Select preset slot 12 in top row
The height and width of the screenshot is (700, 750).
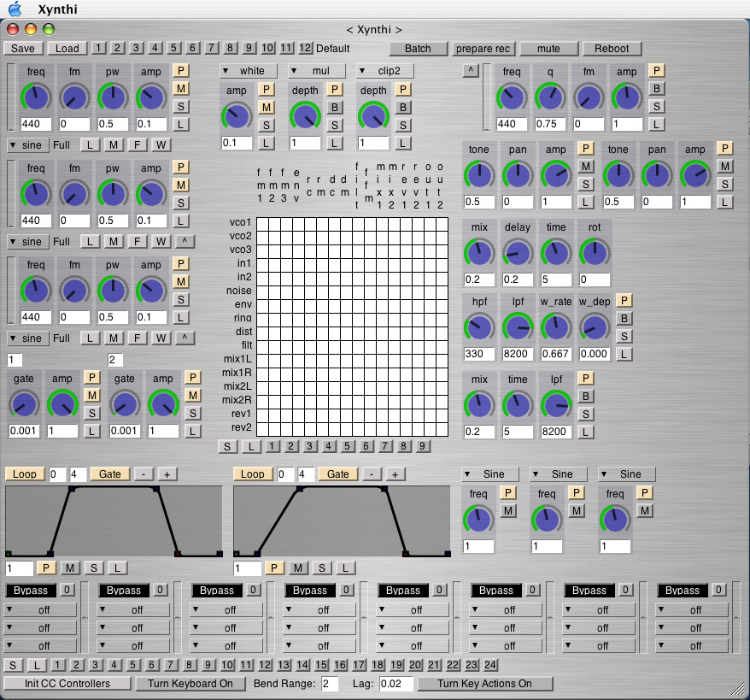[305, 48]
